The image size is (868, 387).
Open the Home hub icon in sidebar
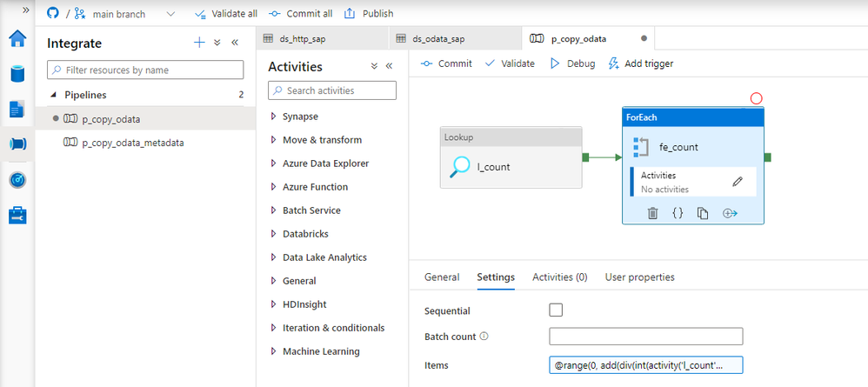coord(17,39)
